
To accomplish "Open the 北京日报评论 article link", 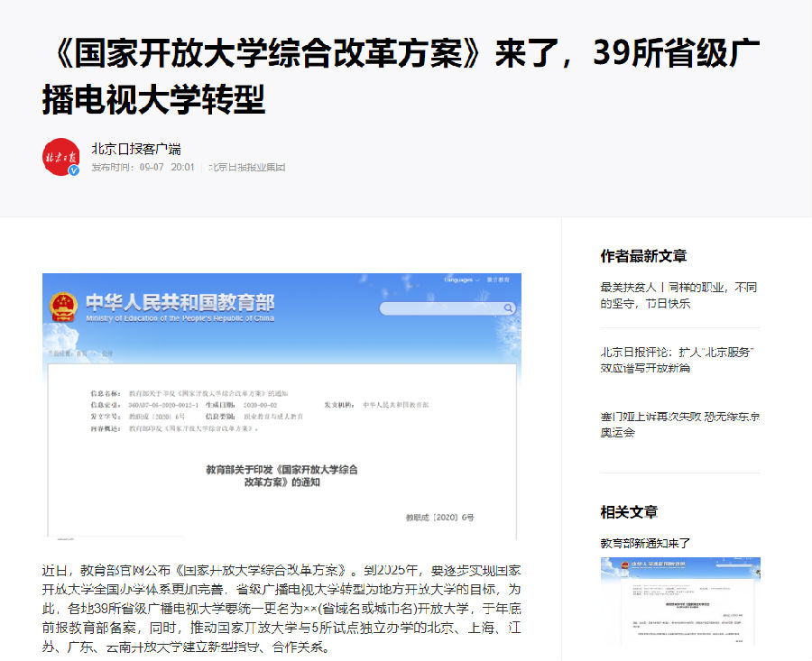I will pos(678,360).
